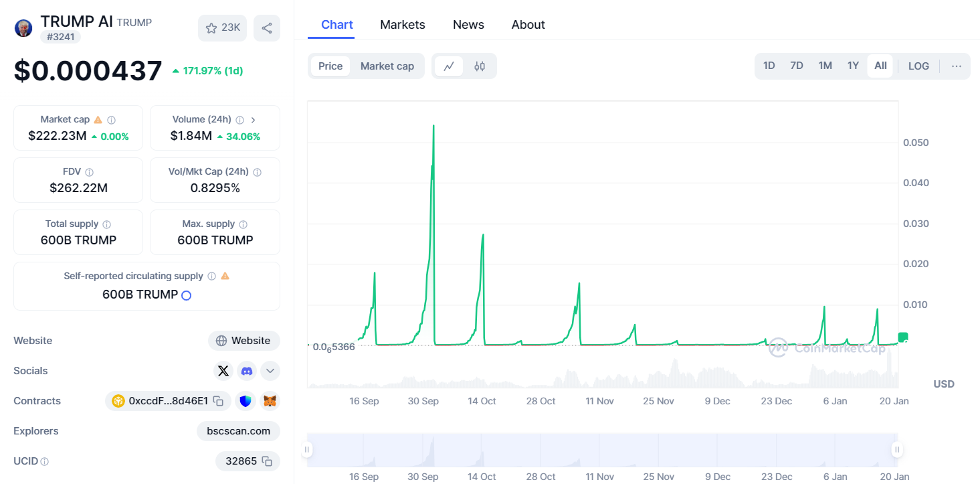Open FDV info icon
980x484 pixels.
89,172
